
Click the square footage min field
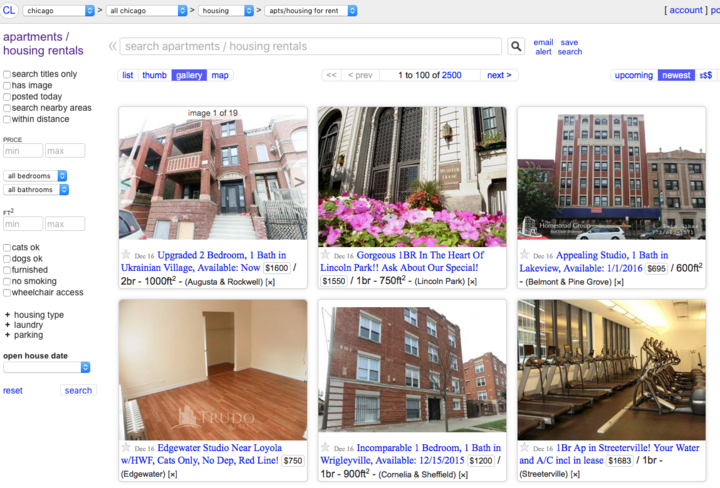point(23,224)
